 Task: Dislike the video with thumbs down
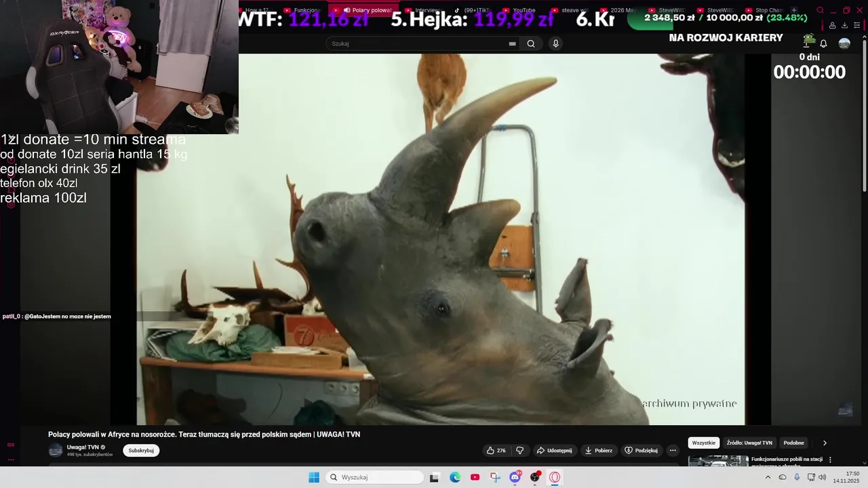tap(520, 450)
